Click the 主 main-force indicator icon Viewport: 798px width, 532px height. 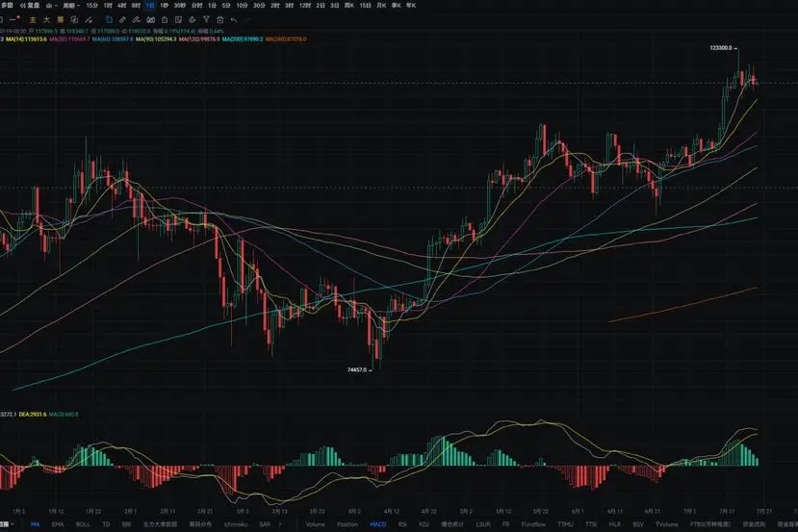[x=32, y=20]
